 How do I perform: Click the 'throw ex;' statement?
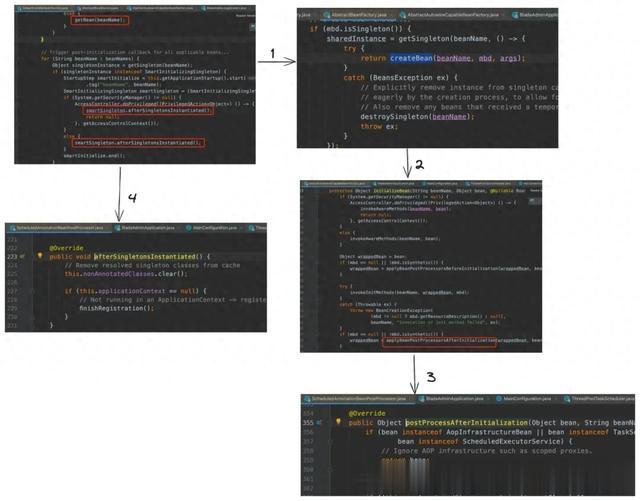pos(379,127)
